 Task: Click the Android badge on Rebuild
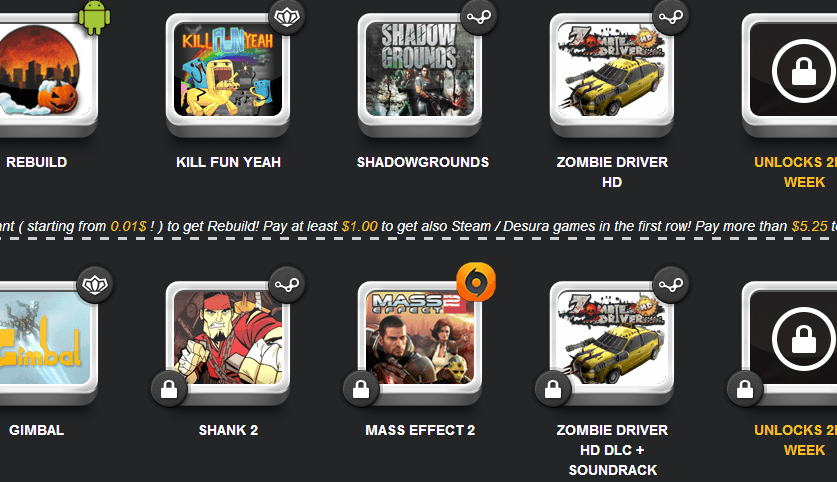tap(94, 18)
